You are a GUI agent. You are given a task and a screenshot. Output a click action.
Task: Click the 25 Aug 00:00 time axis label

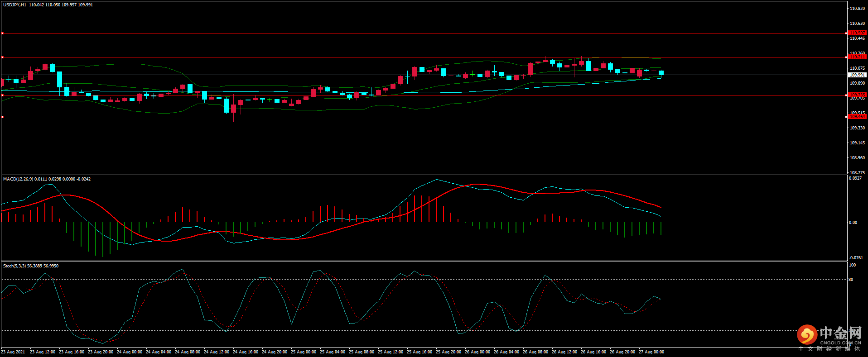[x=304, y=352]
